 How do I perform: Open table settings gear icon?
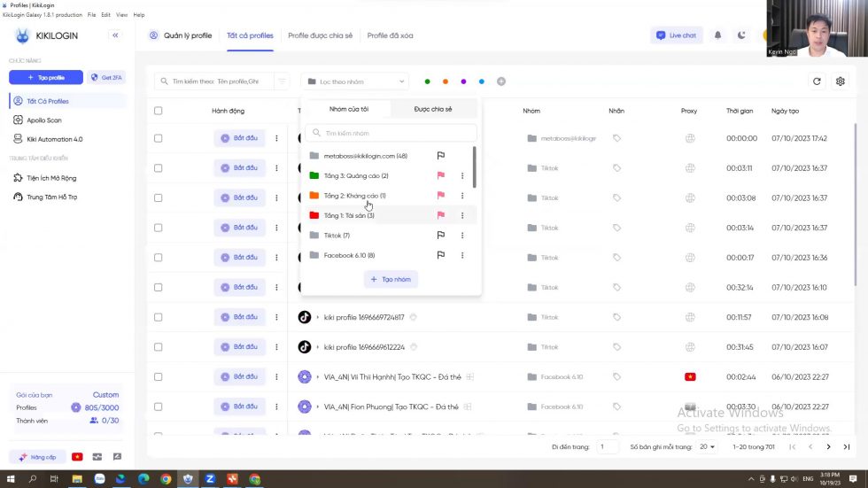(841, 81)
